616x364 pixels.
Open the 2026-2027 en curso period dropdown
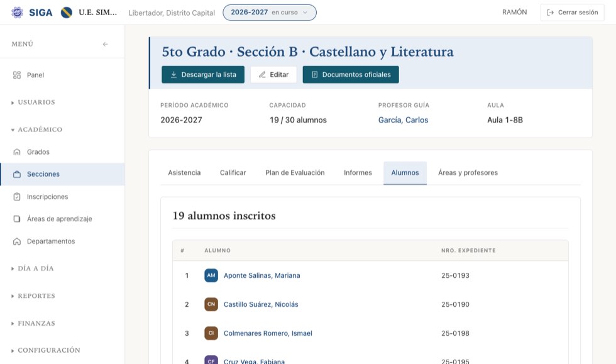coord(270,13)
